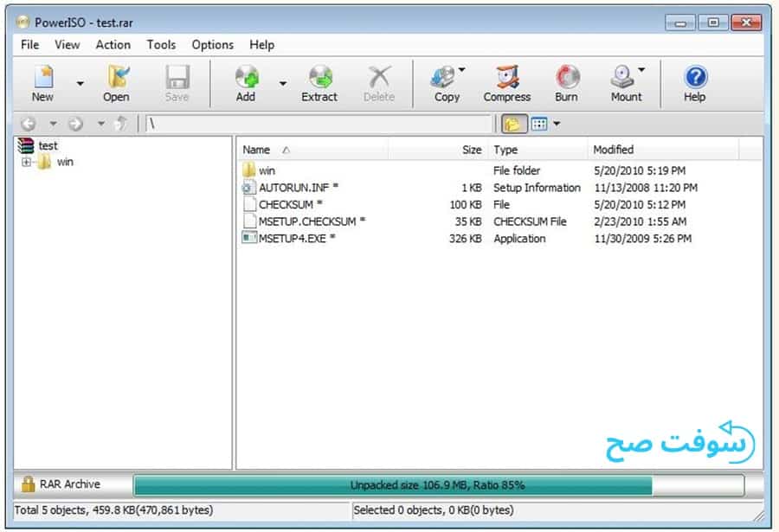The image size is (779, 532).
Task: Click the Forward navigation arrow
Action: pos(75,123)
